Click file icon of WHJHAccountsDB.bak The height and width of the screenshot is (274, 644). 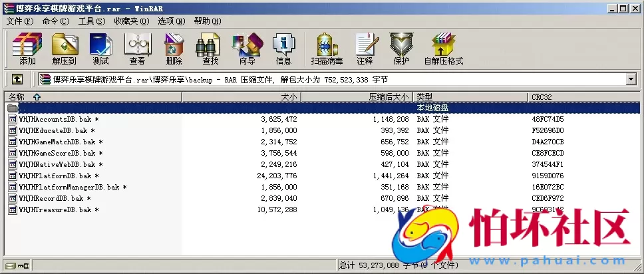tap(13, 119)
